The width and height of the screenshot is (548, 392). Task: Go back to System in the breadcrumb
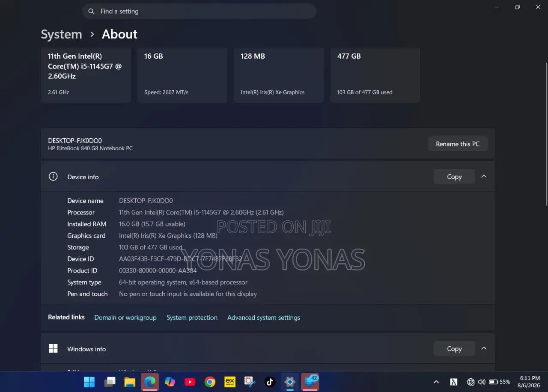[61, 34]
